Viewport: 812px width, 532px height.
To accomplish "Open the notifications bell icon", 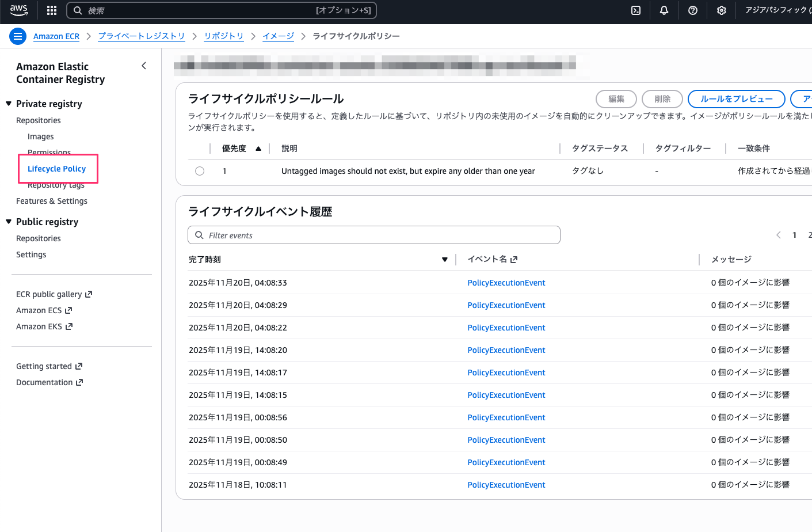I will [x=664, y=10].
